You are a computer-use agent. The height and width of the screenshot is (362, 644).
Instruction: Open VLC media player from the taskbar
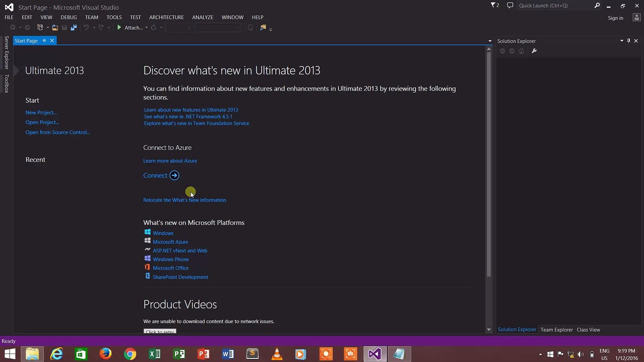point(277,354)
